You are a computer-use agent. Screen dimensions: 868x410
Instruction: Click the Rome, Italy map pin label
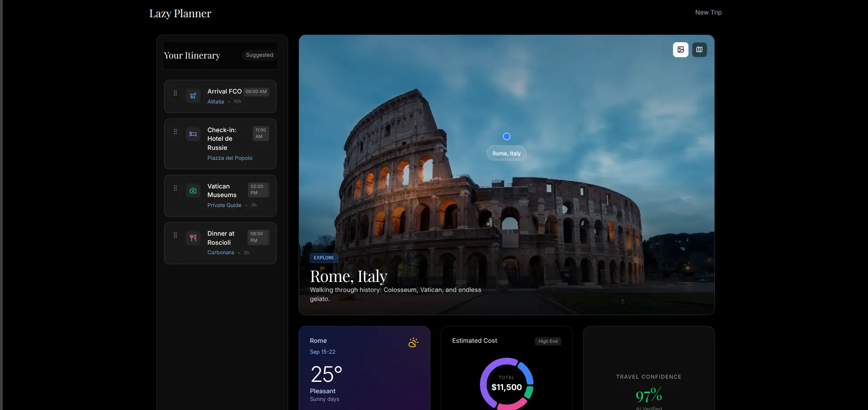point(506,153)
